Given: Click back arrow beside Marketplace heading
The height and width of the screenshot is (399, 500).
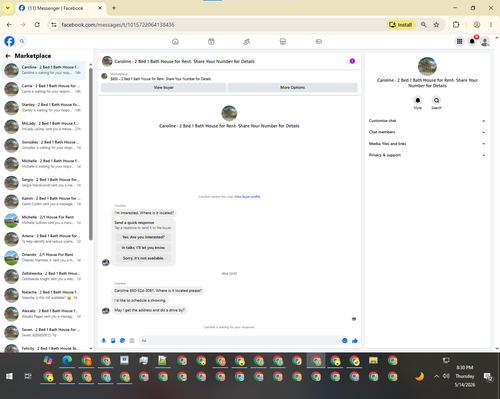Looking at the screenshot, I should [8, 56].
